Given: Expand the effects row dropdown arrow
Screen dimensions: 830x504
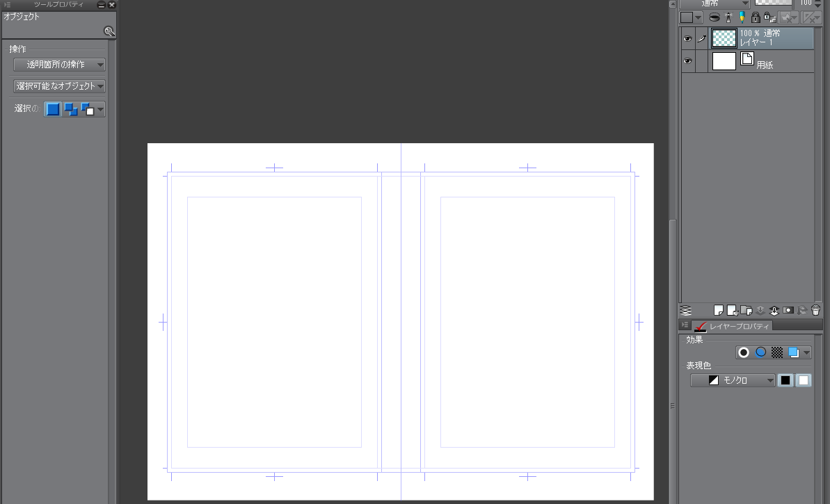Looking at the screenshot, I should (x=807, y=352).
